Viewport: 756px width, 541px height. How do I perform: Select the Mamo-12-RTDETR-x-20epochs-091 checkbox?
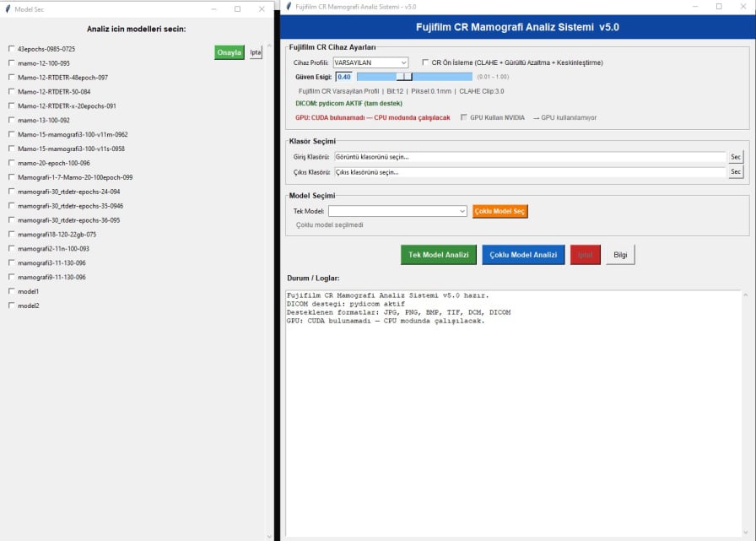(11, 105)
